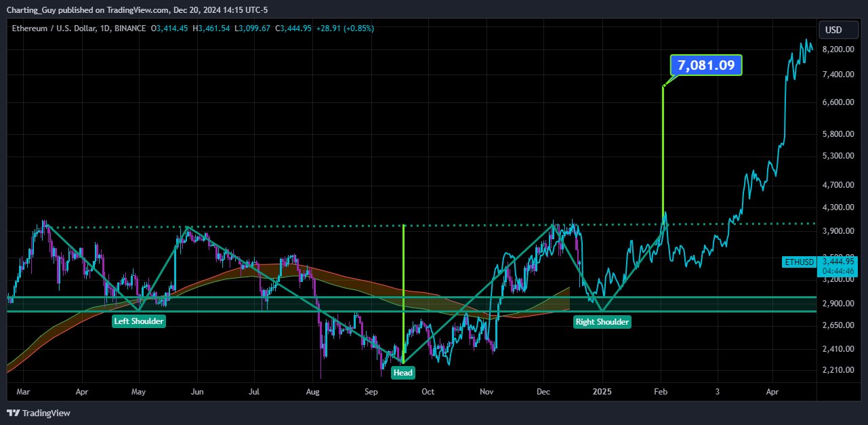Click the BINANCE exchange label
Screen dimensions: 868x425
(x=131, y=28)
